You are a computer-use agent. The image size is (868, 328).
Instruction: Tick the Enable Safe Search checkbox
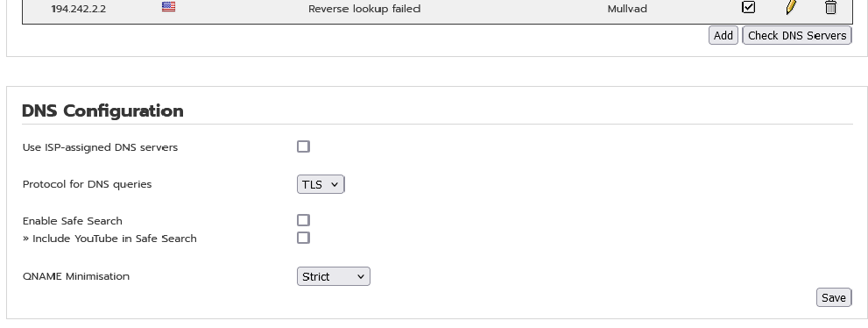(x=303, y=220)
